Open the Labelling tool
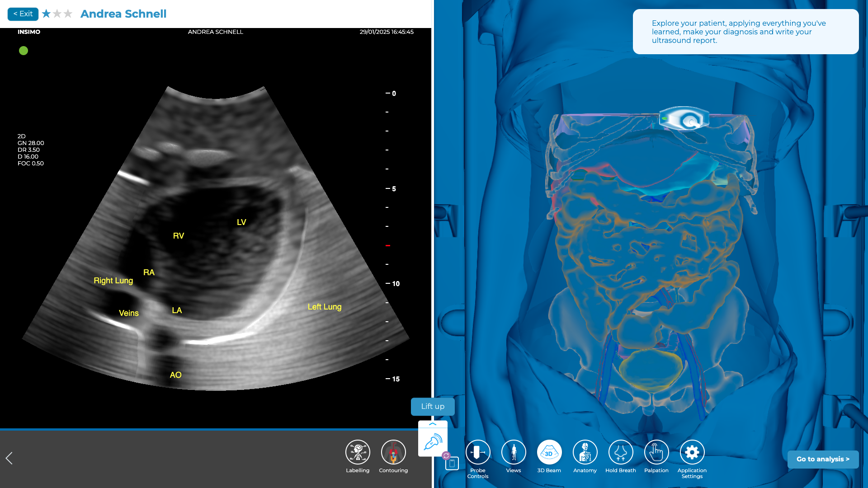 pyautogui.click(x=358, y=452)
